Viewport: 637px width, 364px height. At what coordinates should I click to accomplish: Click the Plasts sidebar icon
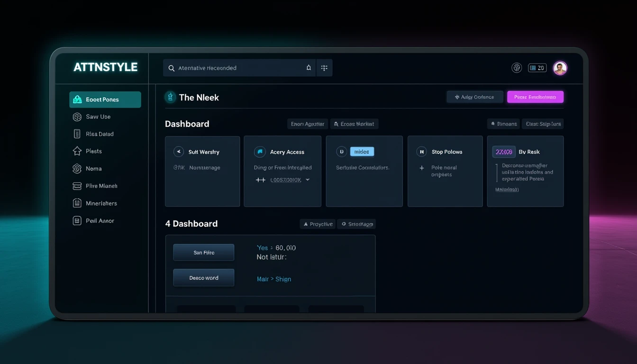pos(77,151)
